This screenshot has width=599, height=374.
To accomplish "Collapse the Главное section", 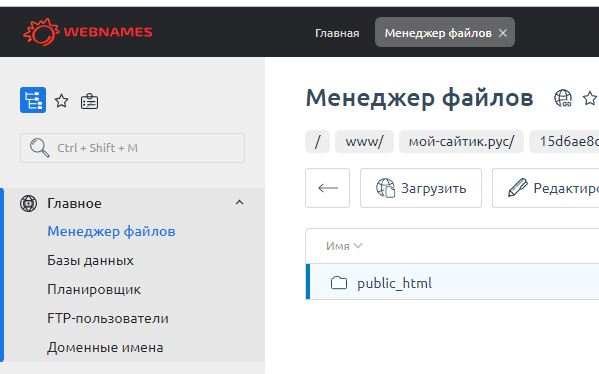I will 239,202.
